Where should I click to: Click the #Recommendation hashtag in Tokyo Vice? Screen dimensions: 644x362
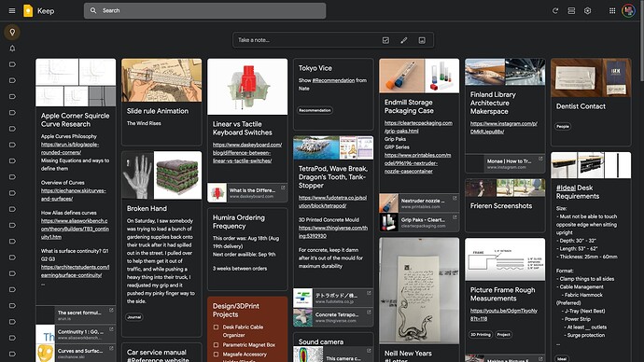333,80
